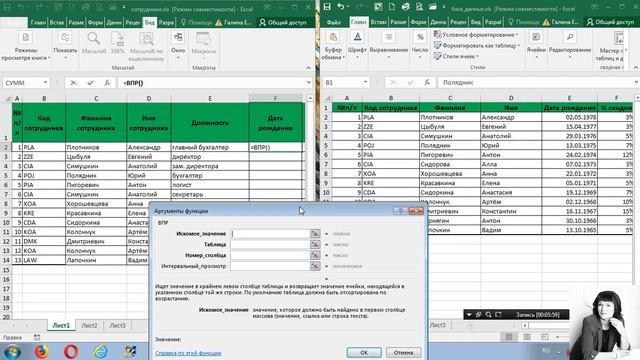Viewport: 640px width, 360px height.
Task: Click range selector beside Искомое_значение field
Action: (x=315, y=233)
